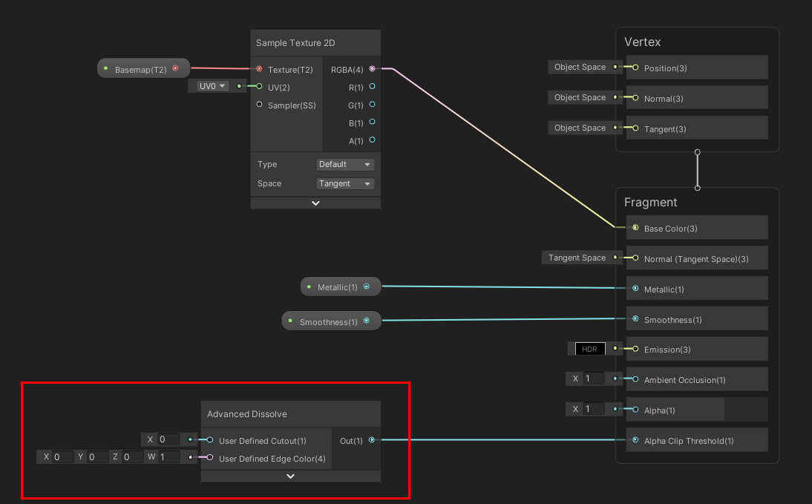The image size is (812, 504).
Task: Click the Base Color(3) input port
Action: [635, 228]
